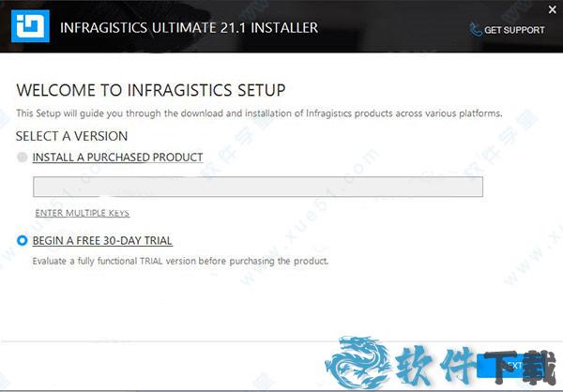Click the empty dark header area
Screen dimensions: 563x392
pyautogui.click(x=393, y=27)
